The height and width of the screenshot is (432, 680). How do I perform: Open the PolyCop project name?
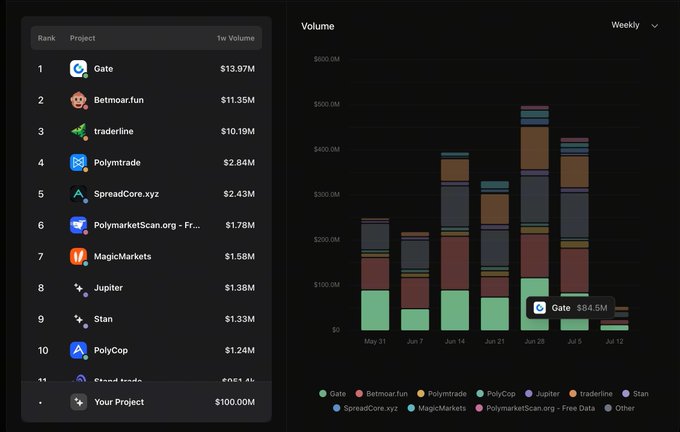tap(111, 350)
